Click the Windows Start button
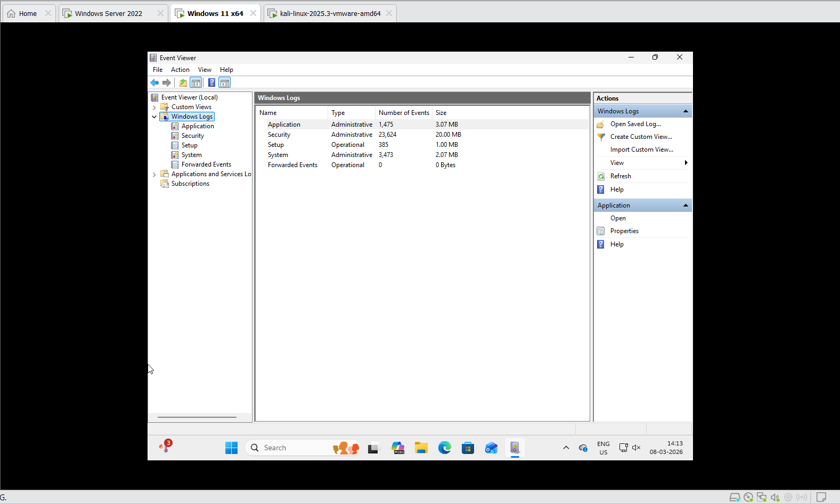Screen dimensions: 840x504 (x=231, y=448)
